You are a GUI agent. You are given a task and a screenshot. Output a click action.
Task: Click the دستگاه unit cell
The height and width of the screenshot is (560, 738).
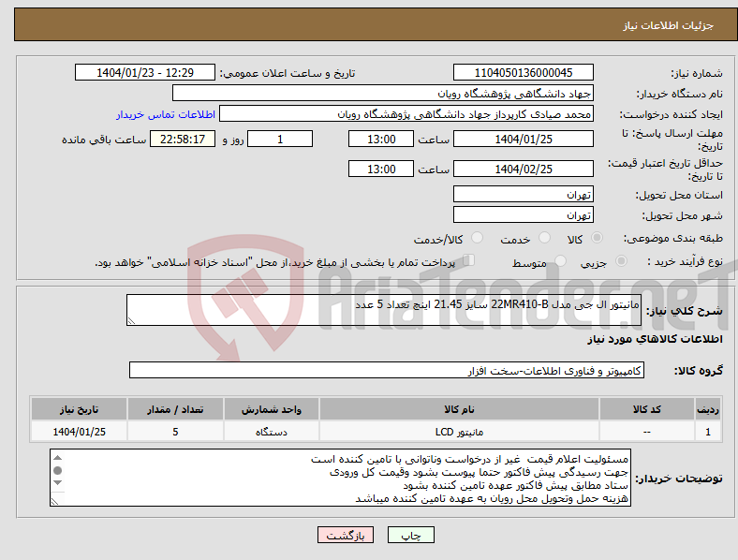click(271, 432)
